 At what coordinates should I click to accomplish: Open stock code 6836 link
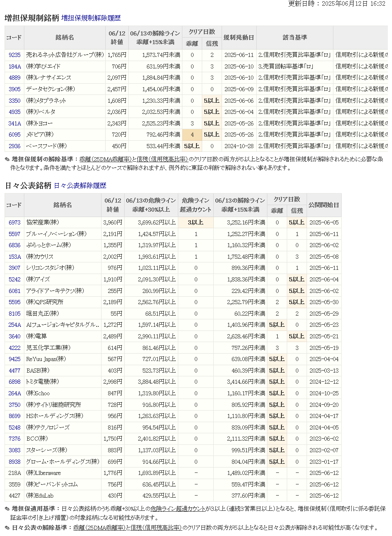[14, 245]
